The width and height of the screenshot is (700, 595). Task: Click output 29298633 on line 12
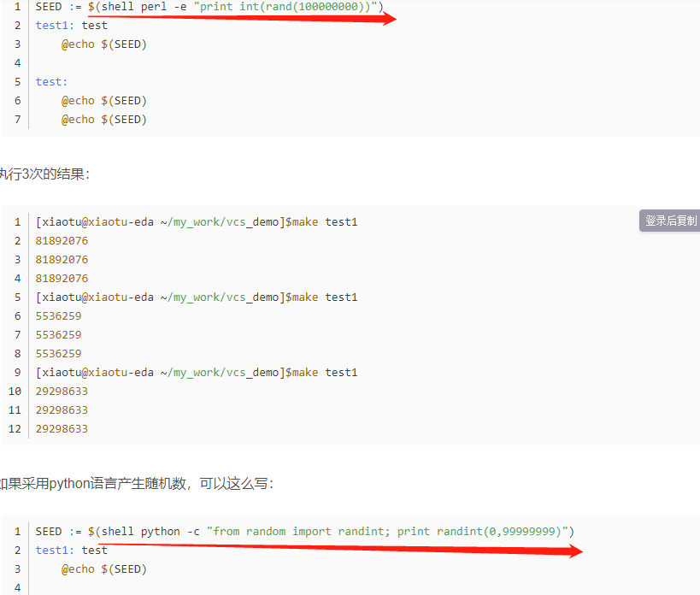pos(62,428)
